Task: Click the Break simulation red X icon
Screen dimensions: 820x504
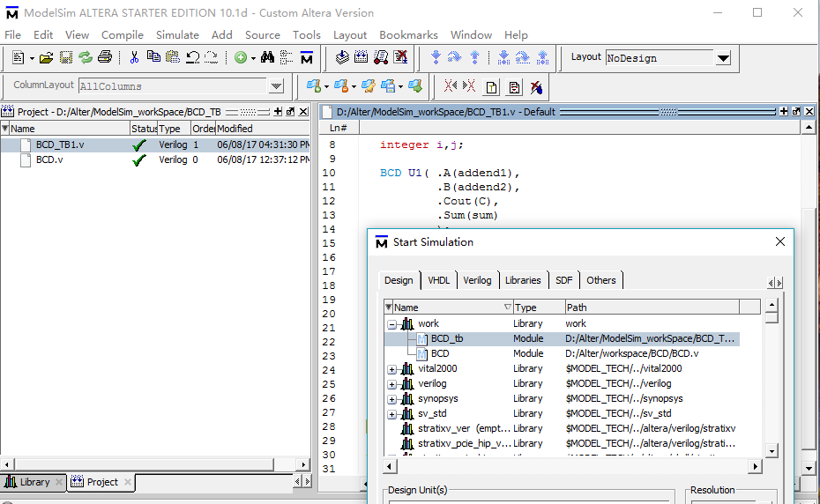Action: [400, 57]
